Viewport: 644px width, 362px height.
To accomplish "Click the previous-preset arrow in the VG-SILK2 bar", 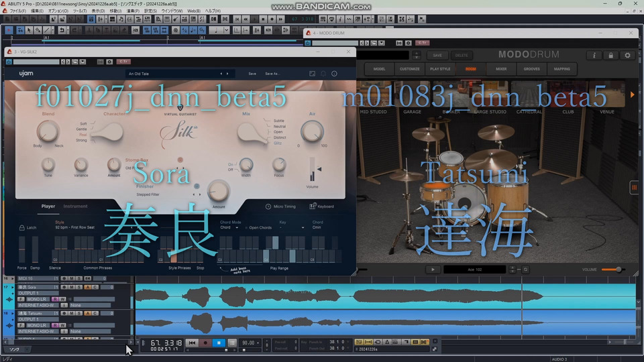I will tap(63, 62).
